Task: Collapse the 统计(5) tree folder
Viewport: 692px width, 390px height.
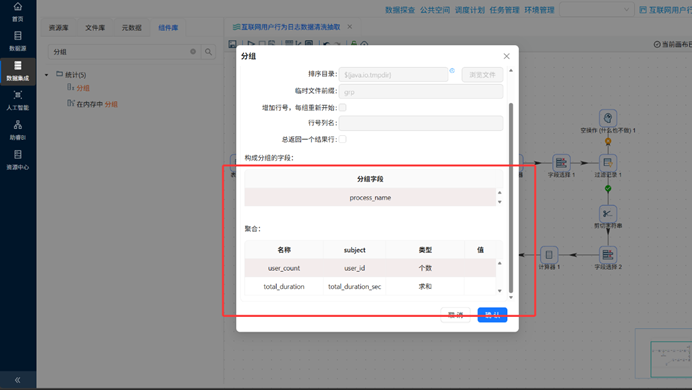Action: (x=46, y=75)
